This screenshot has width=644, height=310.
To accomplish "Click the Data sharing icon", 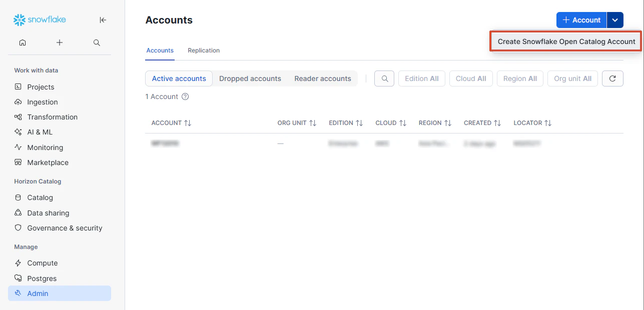I will coord(18,213).
